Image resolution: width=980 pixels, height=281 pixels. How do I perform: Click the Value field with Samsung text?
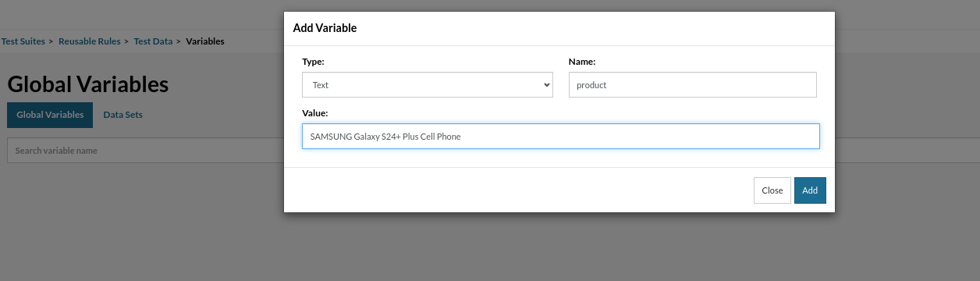pyautogui.click(x=561, y=136)
